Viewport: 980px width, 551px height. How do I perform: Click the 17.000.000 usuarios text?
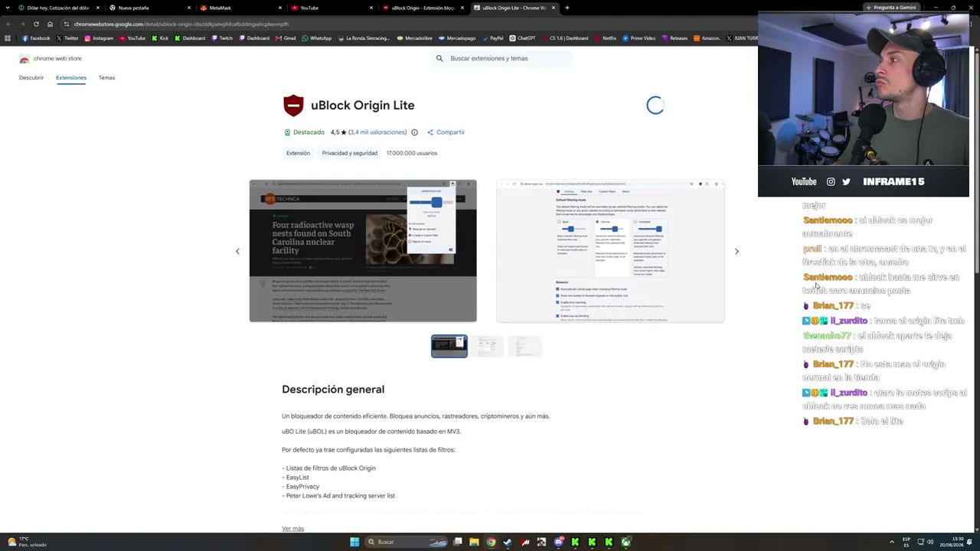click(412, 153)
